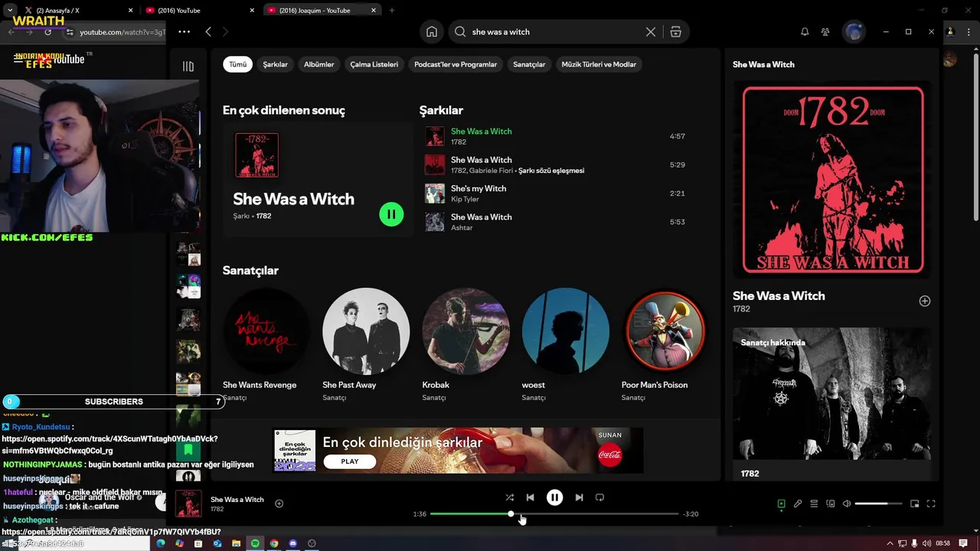This screenshot has width=980, height=551.
Task: Expand Your Library sidebar icon
Action: [x=188, y=67]
